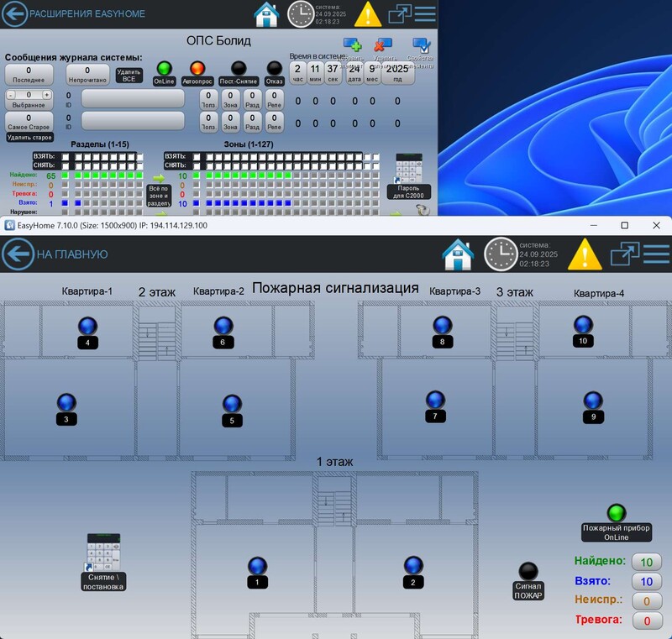Click fire sensor 10 in Квартира-4
672x639 pixels.
[583, 325]
